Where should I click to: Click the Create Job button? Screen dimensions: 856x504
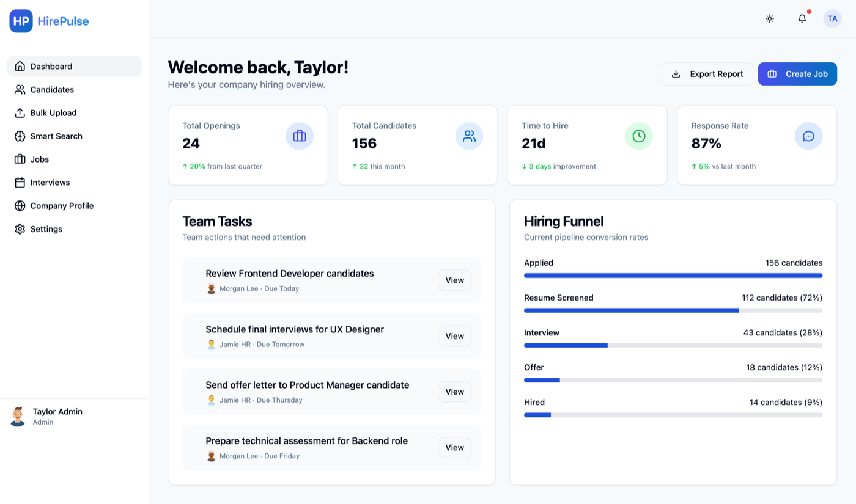pos(797,74)
